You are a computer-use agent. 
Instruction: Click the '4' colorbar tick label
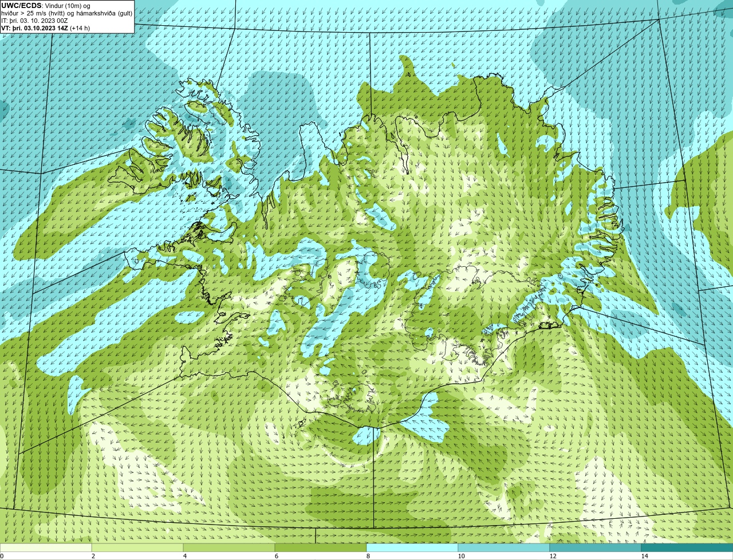click(x=184, y=556)
